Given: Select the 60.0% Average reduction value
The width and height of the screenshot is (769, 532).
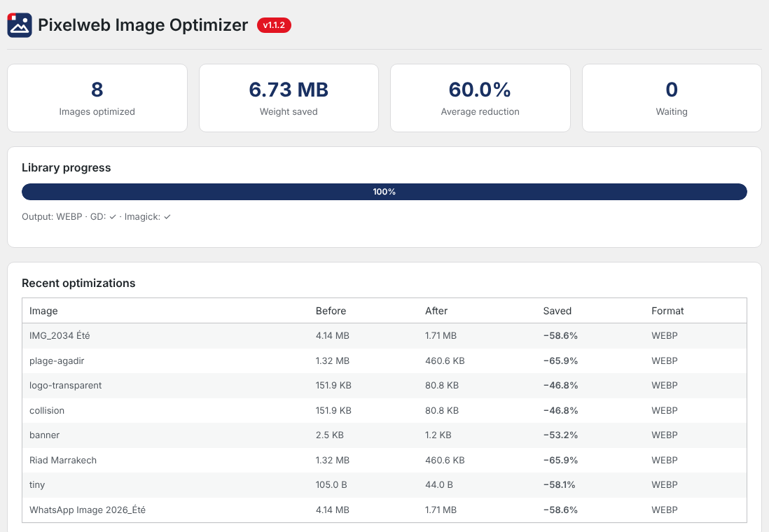Looking at the screenshot, I should (x=480, y=90).
